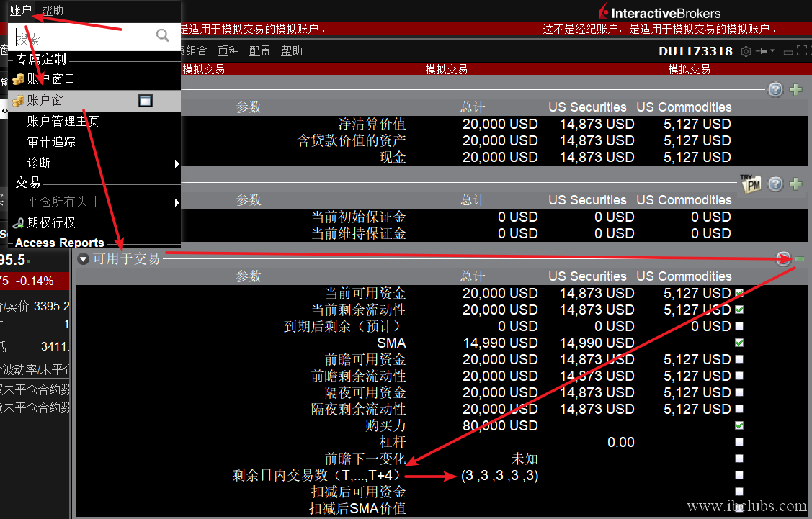Viewport: 812px width, 519px height.
Task: Click the InteractiveBrokers logo
Action: [660, 12]
